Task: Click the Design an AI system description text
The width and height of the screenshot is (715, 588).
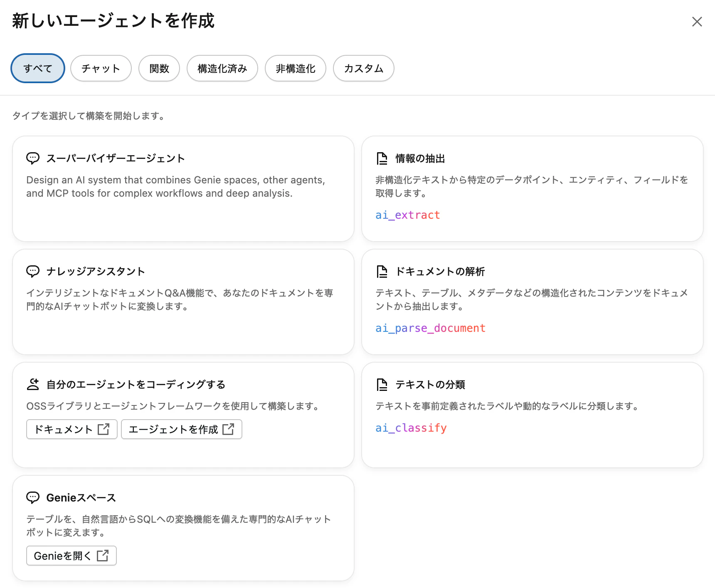Action: coord(176,187)
